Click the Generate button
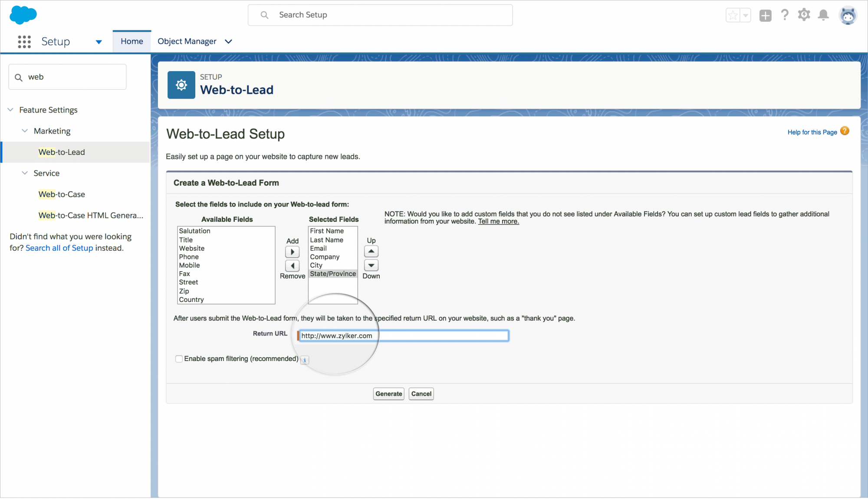 (x=388, y=394)
